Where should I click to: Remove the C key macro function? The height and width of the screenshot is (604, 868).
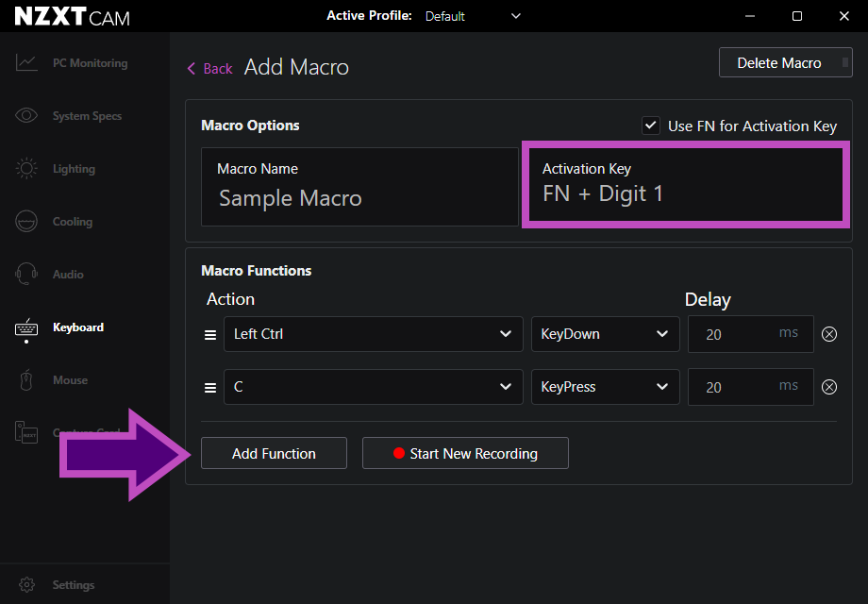click(828, 386)
